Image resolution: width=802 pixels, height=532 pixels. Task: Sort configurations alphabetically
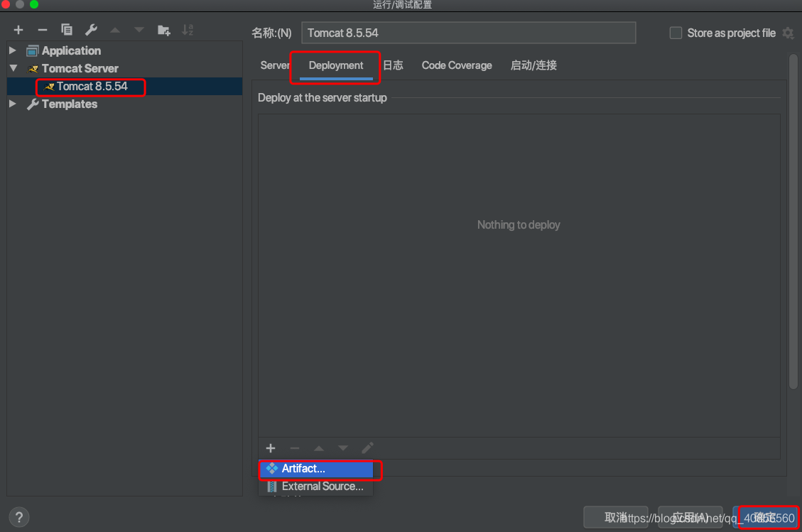click(x=188, y=30)
